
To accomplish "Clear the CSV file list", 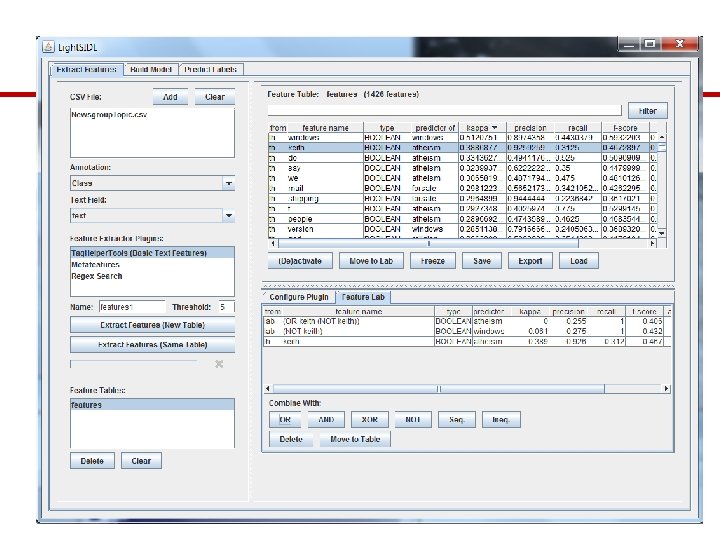I will pyautogui.click(x=214, y=97).
